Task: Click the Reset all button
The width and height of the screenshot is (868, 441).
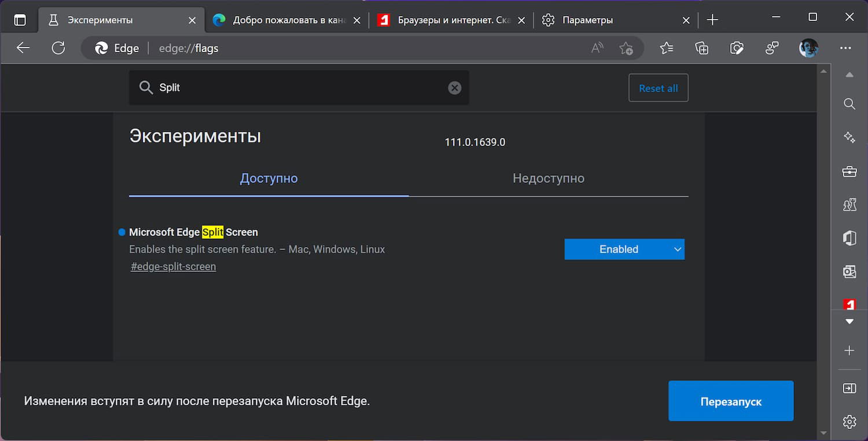Action: point(658,88)
